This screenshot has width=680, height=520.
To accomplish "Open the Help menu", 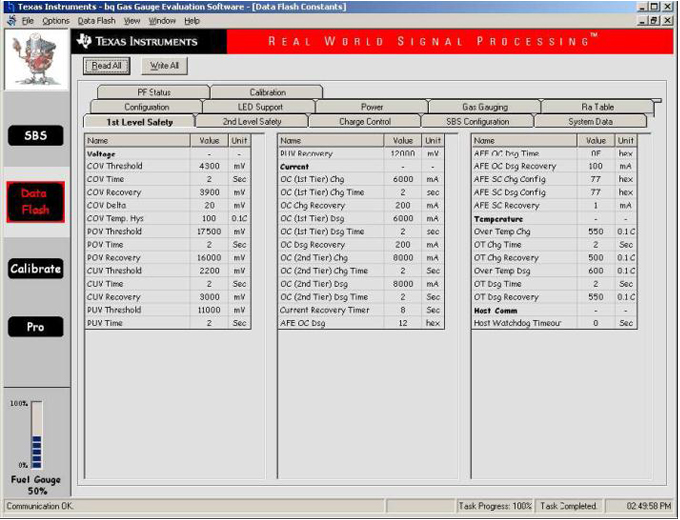I will point(192,21).
